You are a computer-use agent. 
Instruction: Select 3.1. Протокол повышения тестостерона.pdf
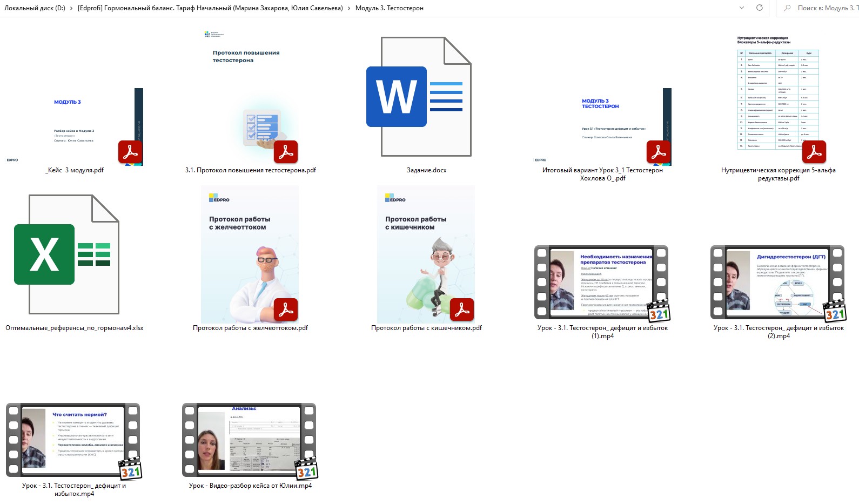pyautogui.click(x=250, y=97)
